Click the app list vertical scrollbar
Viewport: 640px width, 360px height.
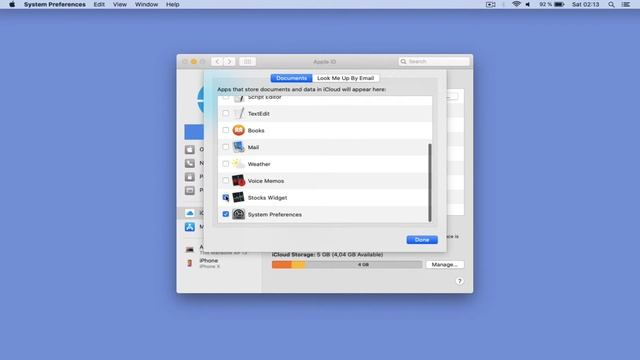(x=430, y=182)
